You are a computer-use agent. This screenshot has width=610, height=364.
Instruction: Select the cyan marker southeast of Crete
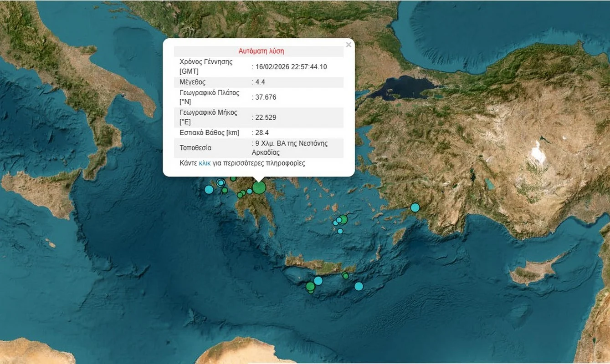click(x=359, y=286)
